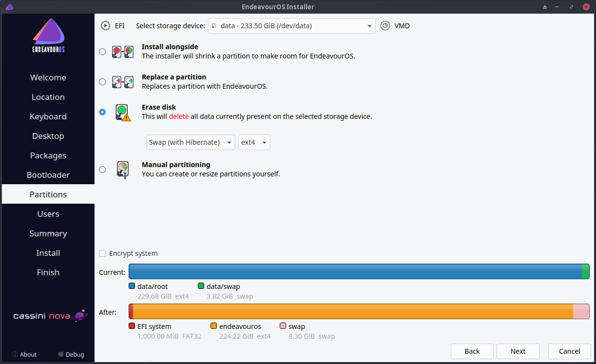This screenshot has height=364, width=596.
Task: Go to the Bootloader step in sidebar
Action: point(48,175)
